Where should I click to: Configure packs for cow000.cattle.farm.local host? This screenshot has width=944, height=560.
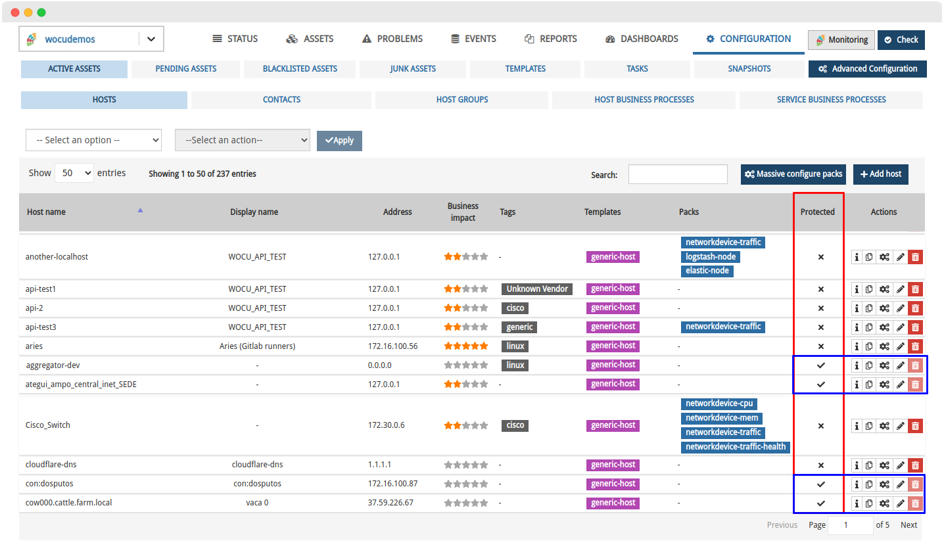click(885, 503)
